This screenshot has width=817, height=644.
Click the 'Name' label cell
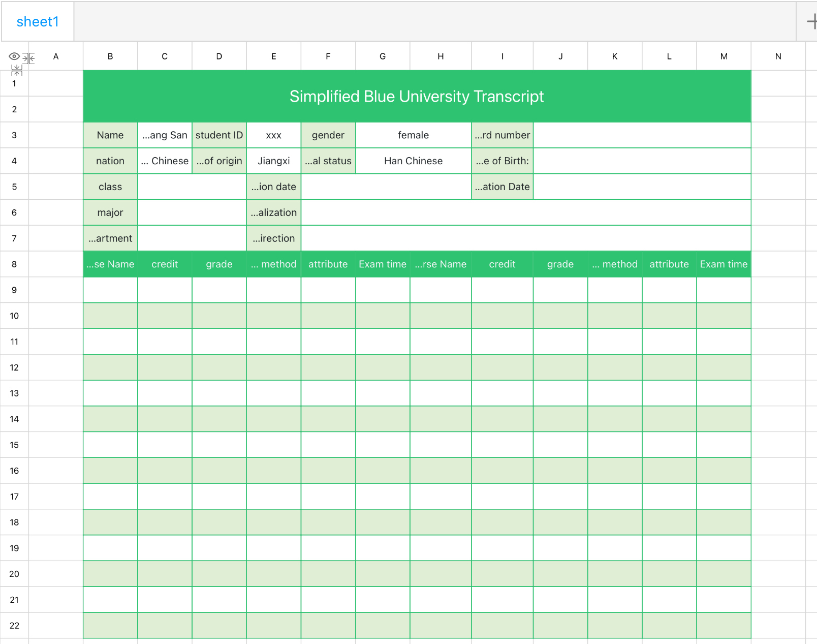point(110,135)
